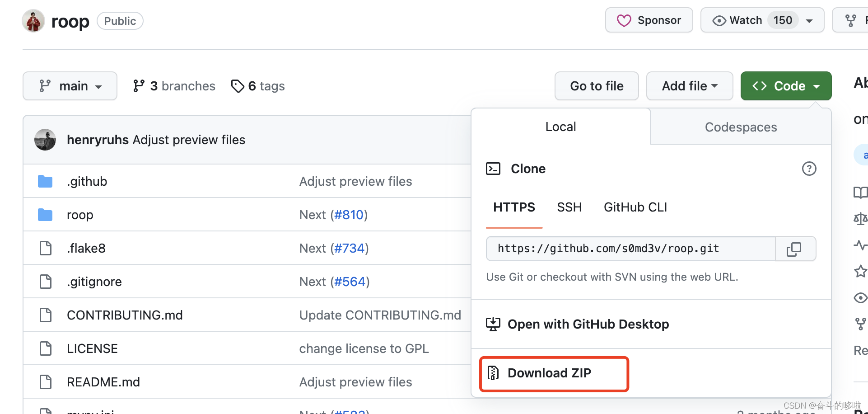Click the Readme book icon in sidebar
This screenshot has width=868, height=414.
[x=860, y=193]
